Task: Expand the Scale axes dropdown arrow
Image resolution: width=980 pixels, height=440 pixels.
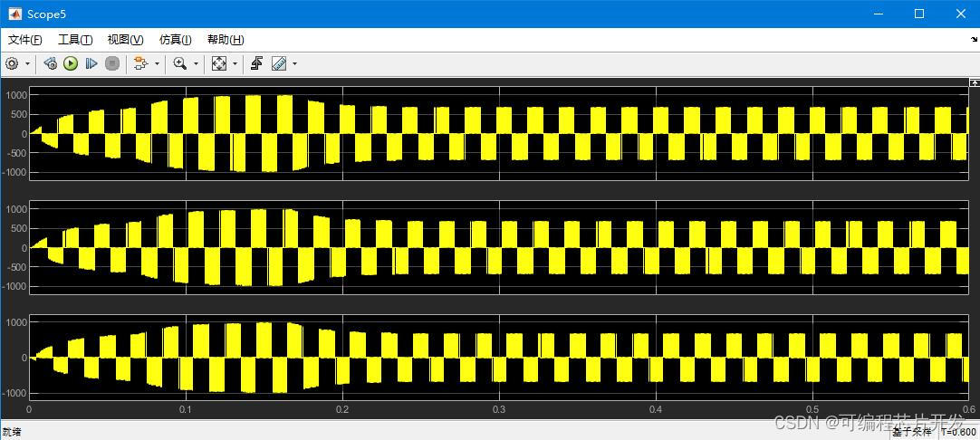Action: [235, 63]
